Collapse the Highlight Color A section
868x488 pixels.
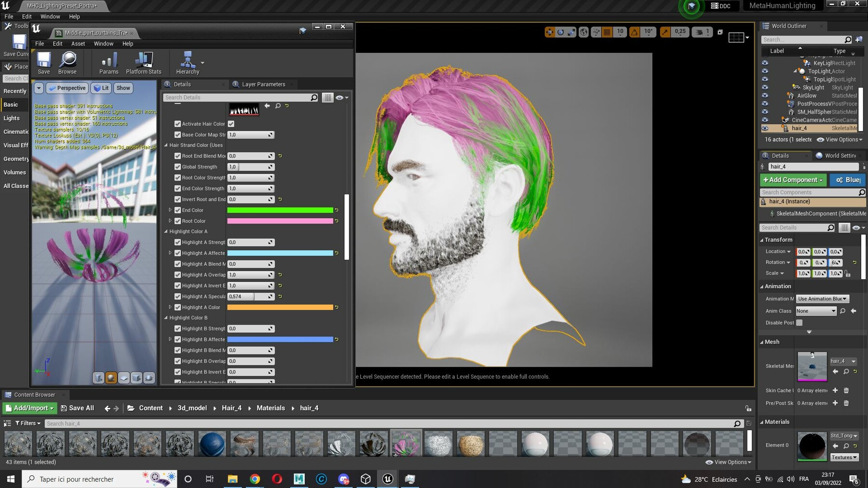click(x=166, y=231)
